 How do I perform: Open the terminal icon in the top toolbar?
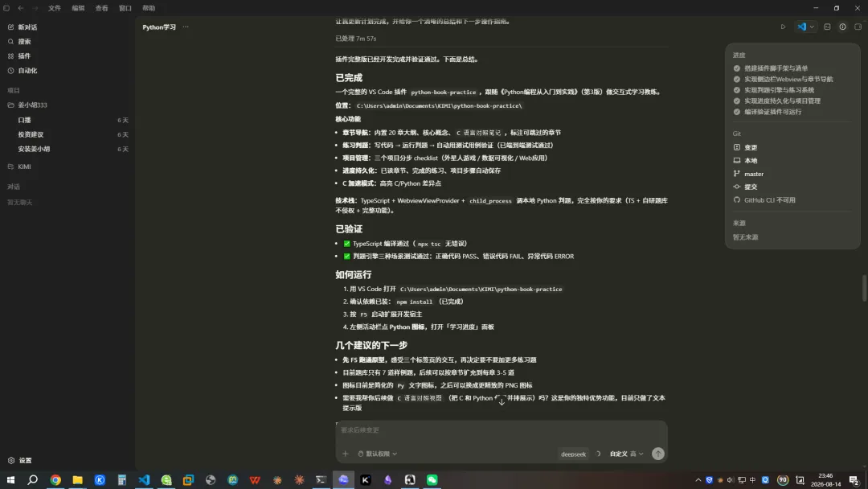tap(827, 27)
